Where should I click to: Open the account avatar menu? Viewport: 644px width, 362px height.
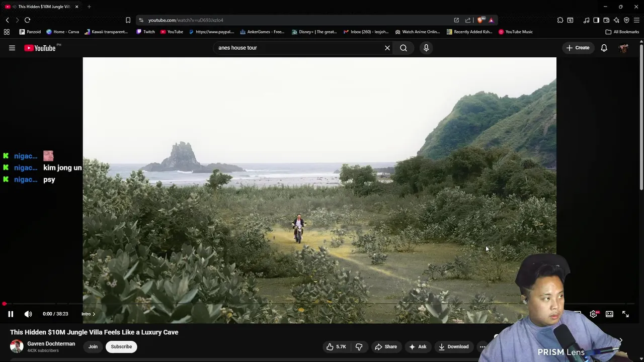point(623,48)
